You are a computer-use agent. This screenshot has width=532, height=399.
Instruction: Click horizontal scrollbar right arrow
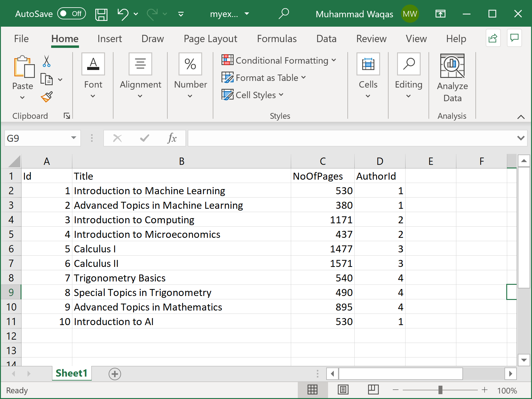tap(511, 374)
